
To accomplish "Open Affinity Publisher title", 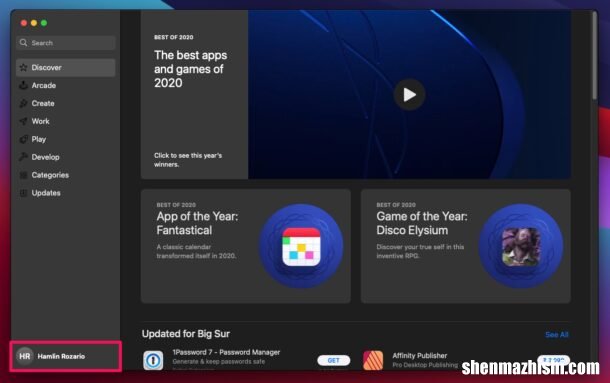I will tap(420, 356).
